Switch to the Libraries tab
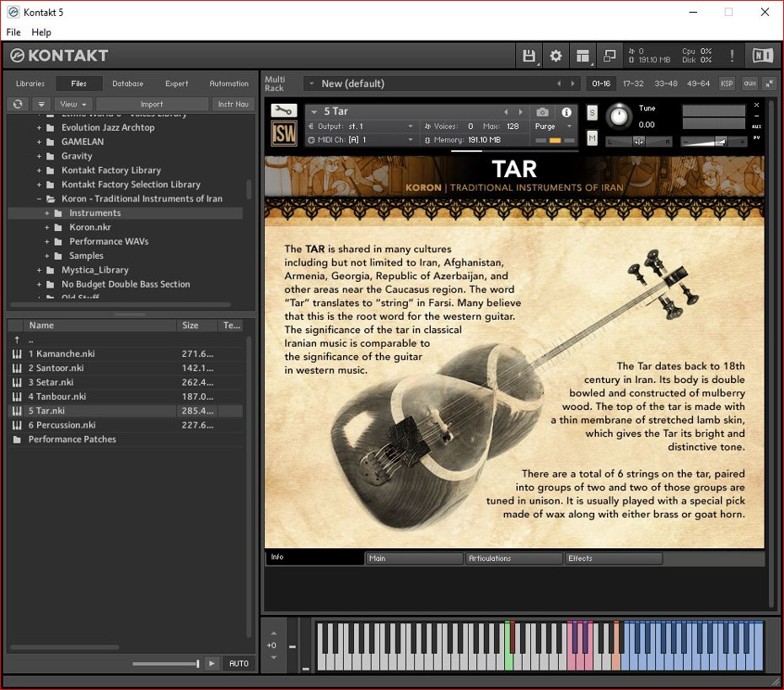 point(30,84)
